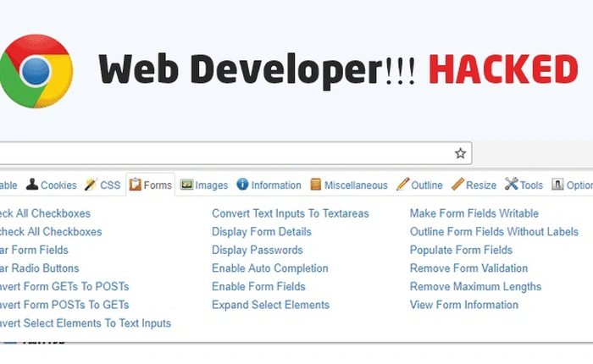Select Convert Select Elements To Text Inputs
The height and width of the screenshot is (364, 593).
86,323
